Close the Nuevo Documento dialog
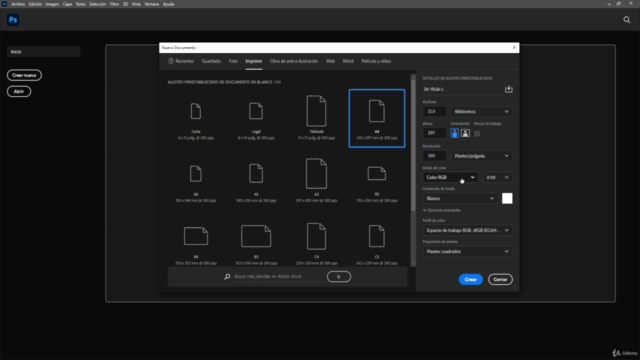Image resolution: width=640 pixels, height=360 pixels. point(514,48)
